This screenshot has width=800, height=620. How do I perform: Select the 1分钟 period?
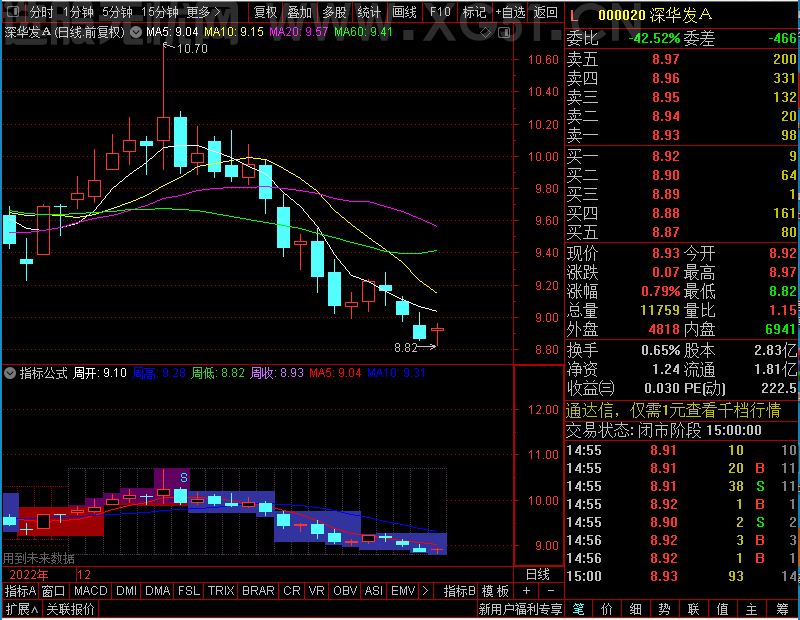point(78,12)
